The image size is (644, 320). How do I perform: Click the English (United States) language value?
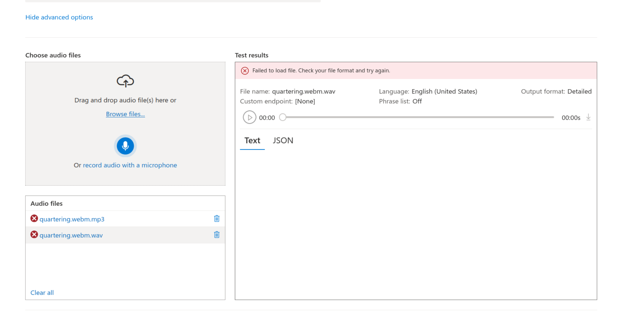coord(444,91)
